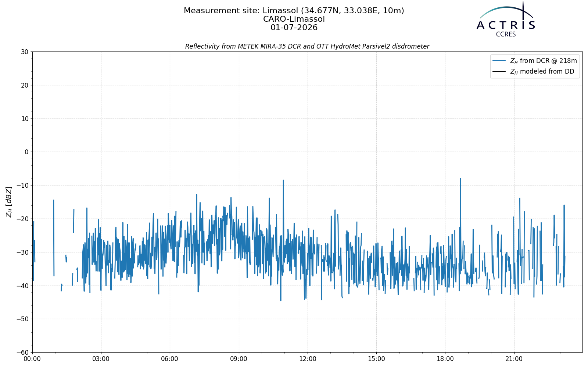The height and width of the screenshot is (368, 588).
Task: Click the x-axis tick label 00:00
Action: pos(32,359)
